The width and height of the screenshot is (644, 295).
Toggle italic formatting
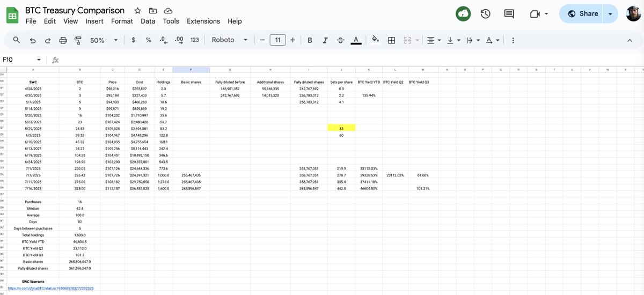click(x=325, y=40)
